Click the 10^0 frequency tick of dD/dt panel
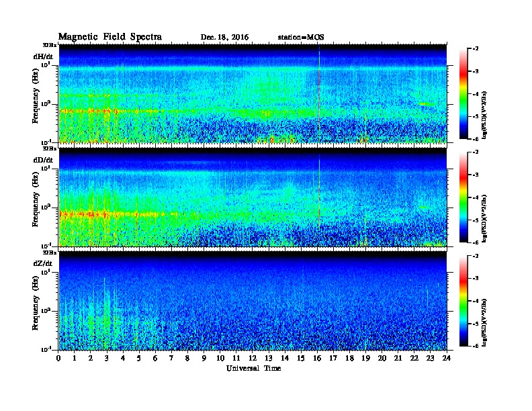This screenshot has width=532, height=411. coord(46,208)
